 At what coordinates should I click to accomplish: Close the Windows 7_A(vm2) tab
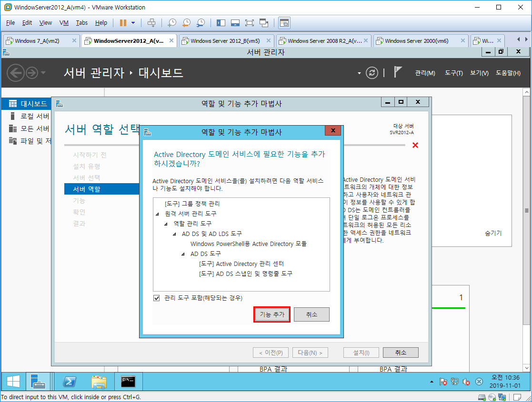[74, 40]
